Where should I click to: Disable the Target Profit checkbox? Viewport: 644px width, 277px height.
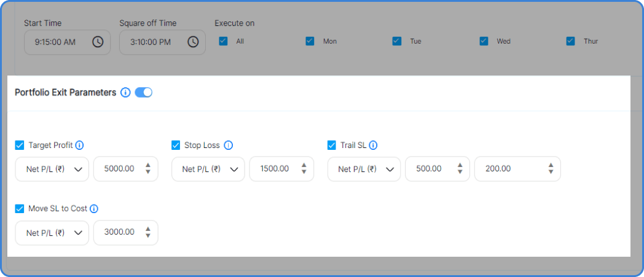pos(19,146)
